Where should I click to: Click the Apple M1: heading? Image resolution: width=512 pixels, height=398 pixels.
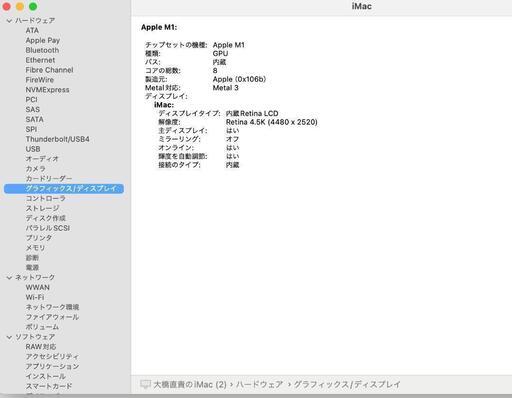[x=159, y=27]
